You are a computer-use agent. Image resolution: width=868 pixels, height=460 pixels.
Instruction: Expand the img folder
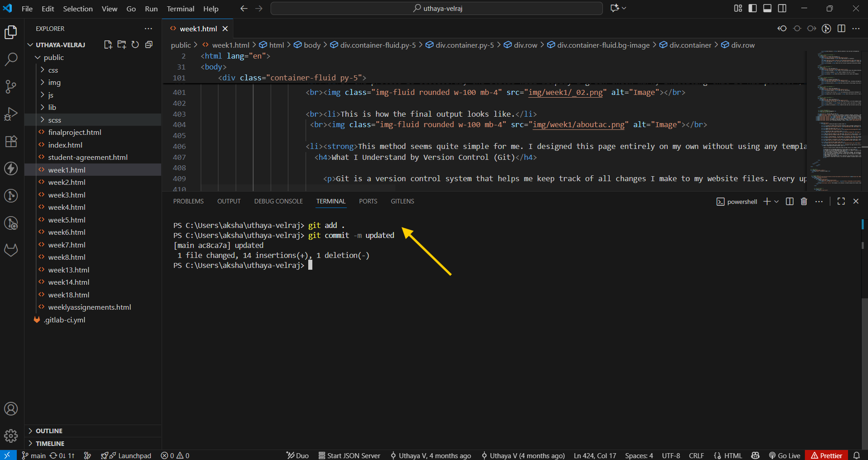(93, 82)
